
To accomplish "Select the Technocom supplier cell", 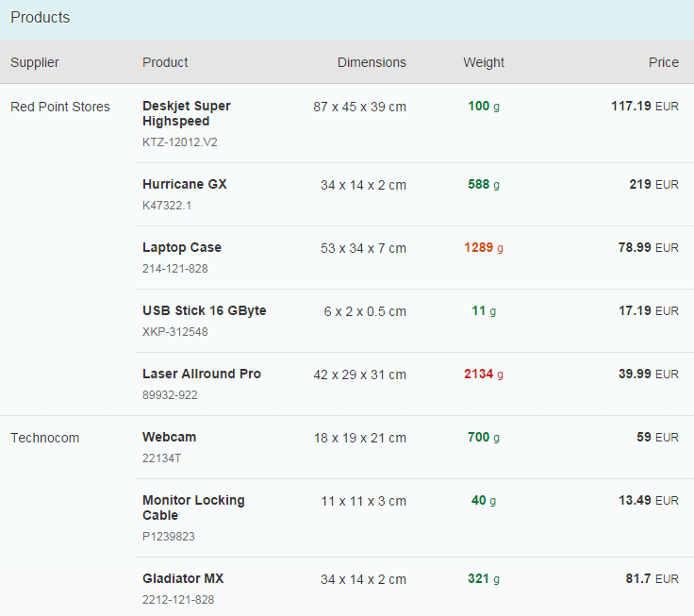I will tap(44, 438).
